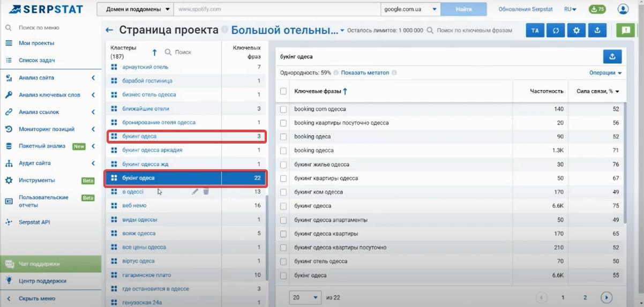Click the magnifier icon in clusters search
Screen dimensions: 644x307
click(168, 52)
